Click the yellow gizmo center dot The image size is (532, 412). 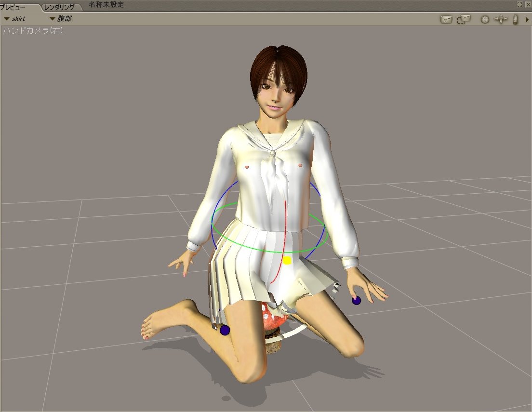287,260
